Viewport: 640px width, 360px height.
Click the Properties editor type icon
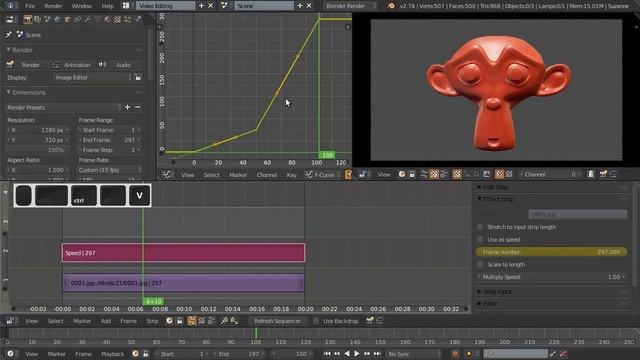point(9,19)
